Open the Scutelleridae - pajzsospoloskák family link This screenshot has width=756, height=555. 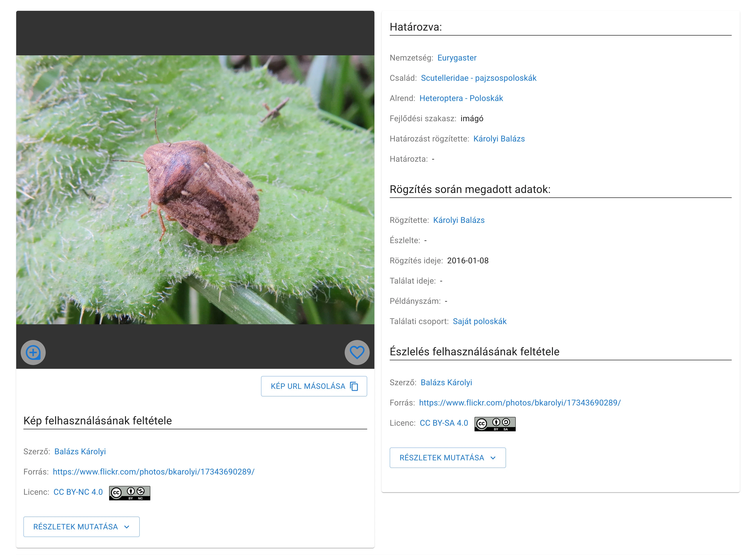(x=478, y=78)
